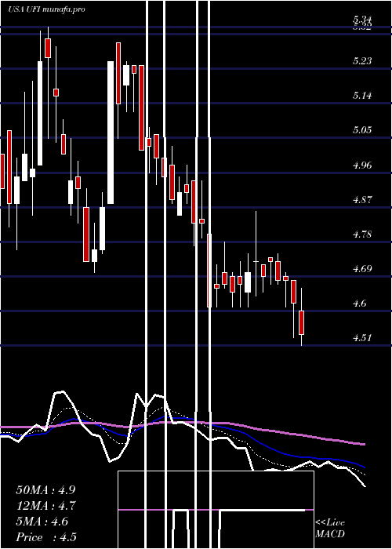Click the 5.14 price axis label
This screenshot has height=549, width=392.
tap(362, 96)
